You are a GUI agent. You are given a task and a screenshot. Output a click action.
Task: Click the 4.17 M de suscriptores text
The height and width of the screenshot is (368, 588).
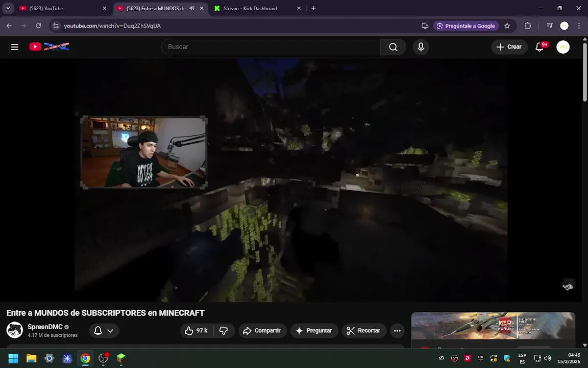click(53, 335)
